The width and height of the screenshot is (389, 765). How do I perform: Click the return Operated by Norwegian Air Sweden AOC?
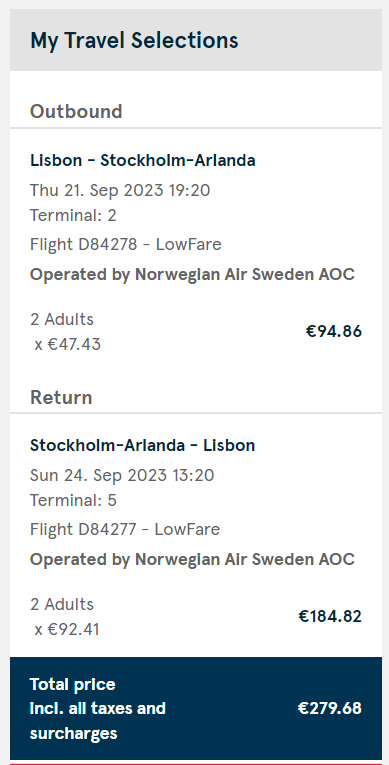tap(192, 559)
